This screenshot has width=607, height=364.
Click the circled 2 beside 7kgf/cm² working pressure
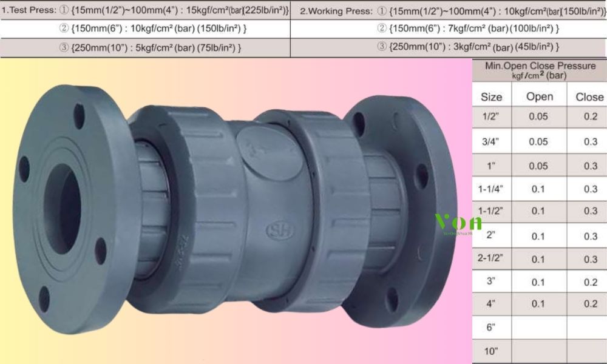point(382,29)
